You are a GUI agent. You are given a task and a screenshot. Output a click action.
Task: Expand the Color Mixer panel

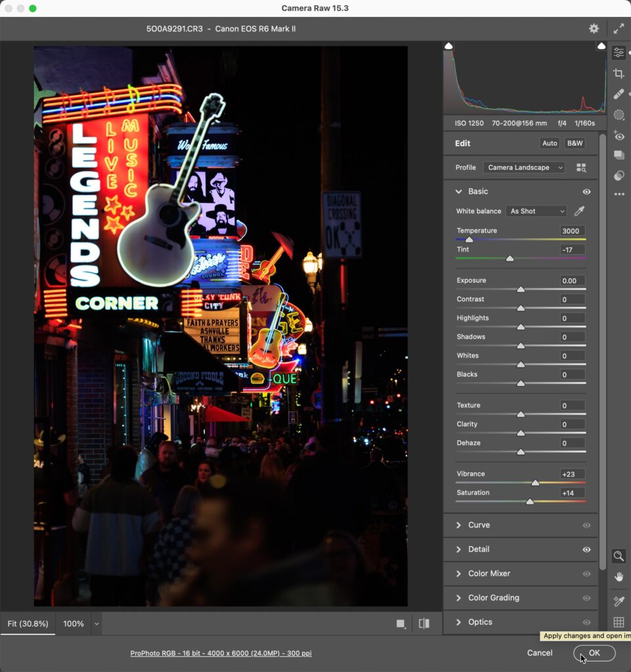pos(459,574)
